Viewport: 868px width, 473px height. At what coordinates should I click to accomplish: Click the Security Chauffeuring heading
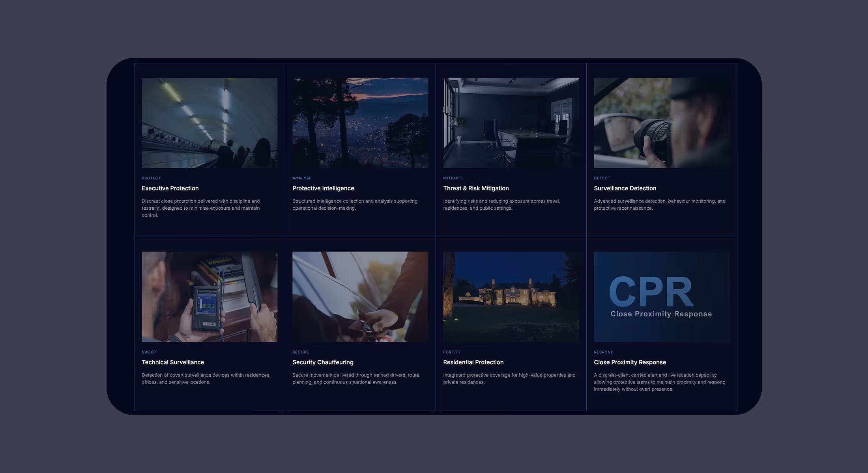pos(323,362)
